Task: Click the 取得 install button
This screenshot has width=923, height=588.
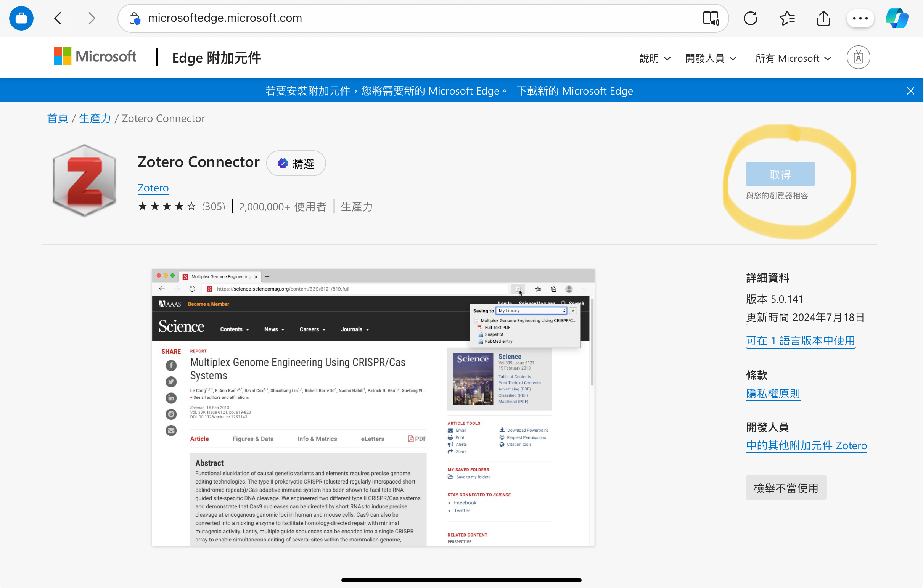Action: 780,174
